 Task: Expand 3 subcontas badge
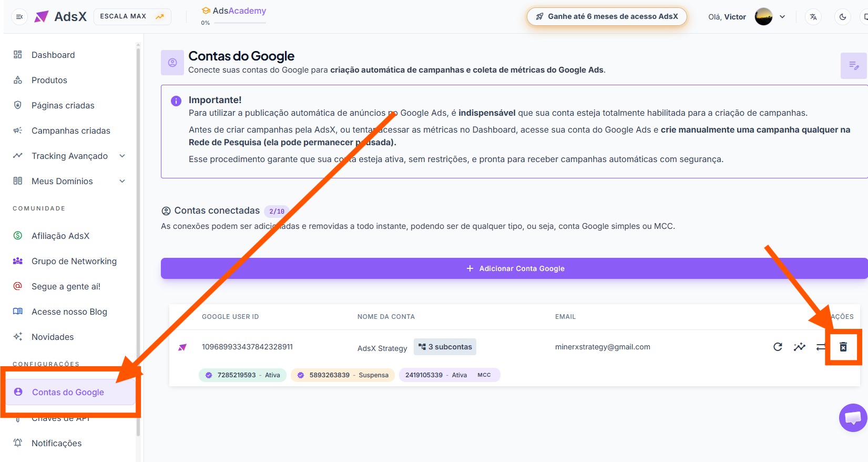[445, 347]
